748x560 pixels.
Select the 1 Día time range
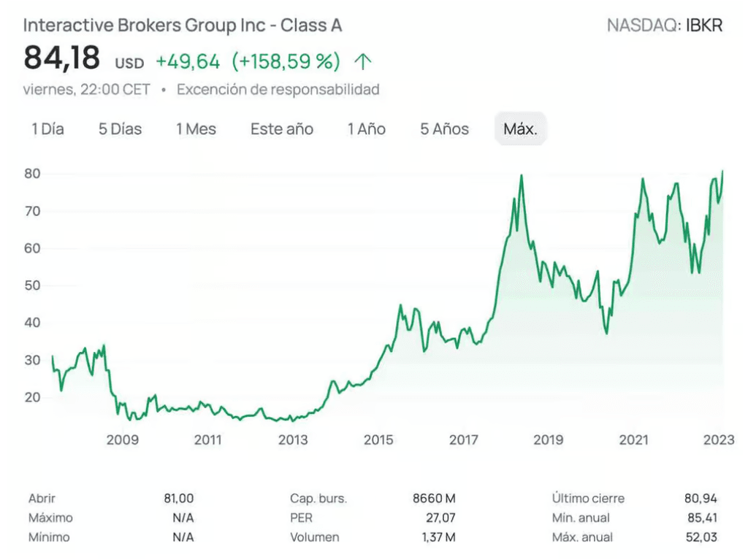click(x=47, y=129)
